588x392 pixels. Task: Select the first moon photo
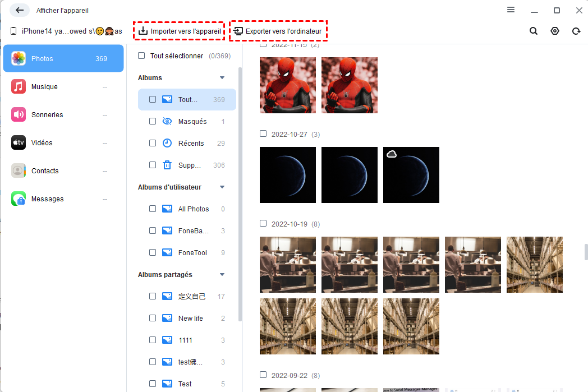pyautogui.click(x=288, y=174)
